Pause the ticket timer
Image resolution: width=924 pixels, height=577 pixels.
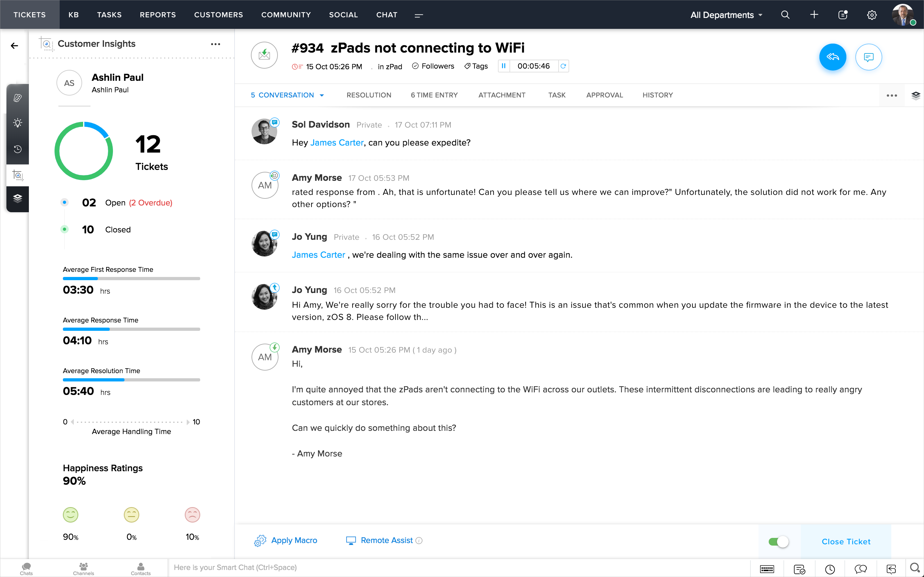coord(504,66)
